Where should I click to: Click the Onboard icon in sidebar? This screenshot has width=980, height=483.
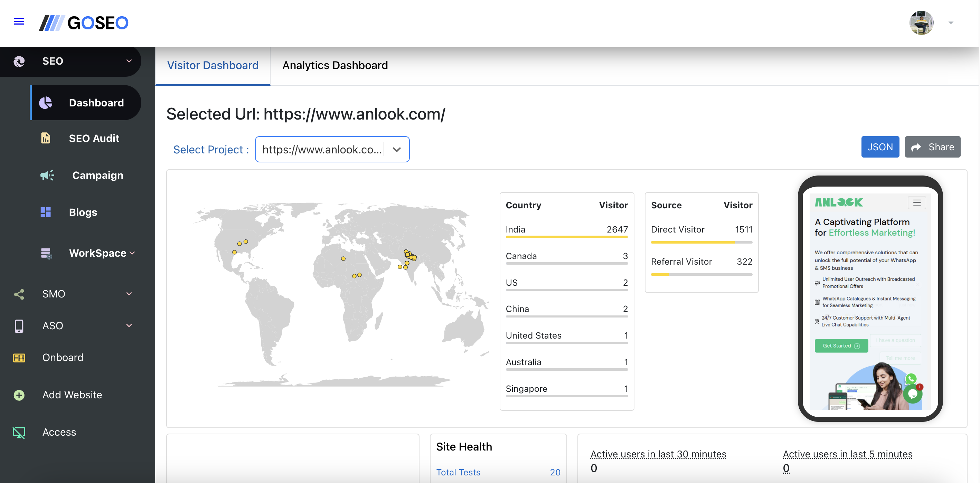(x=19, y=358)
